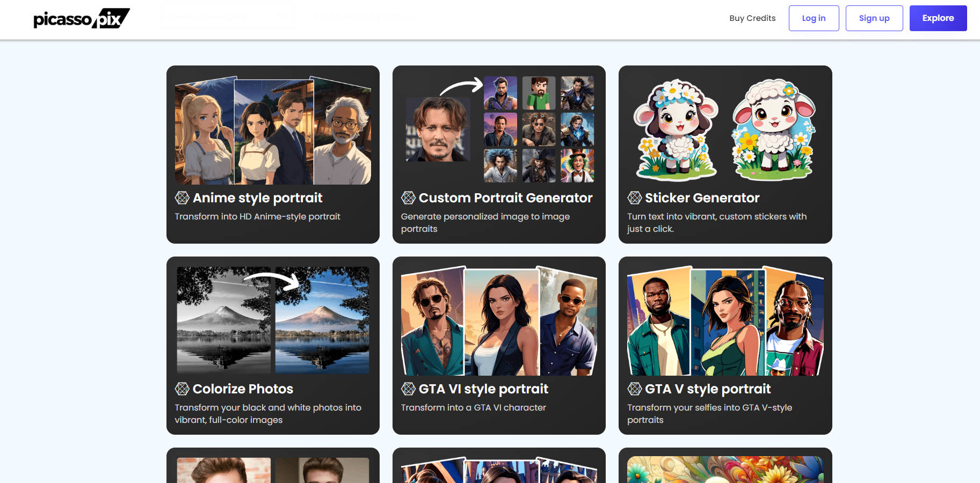This screenshot has width=980, height=483.
Task: Open the Colorize Photos title link
Action: click(243, 389)
